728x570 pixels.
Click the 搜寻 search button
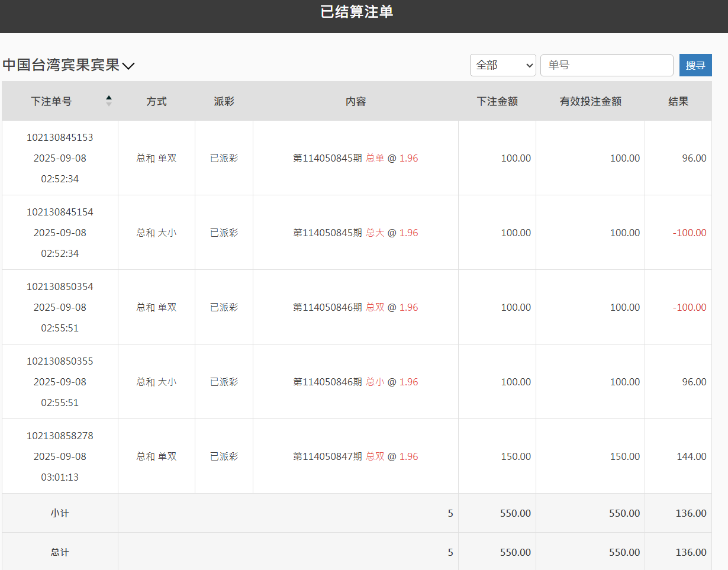point(695,65)
